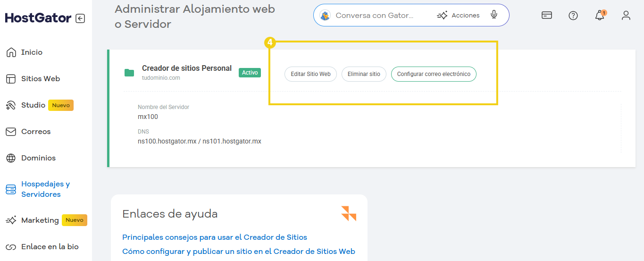Click the Eliminar sitio button
The width and height of the screenshot is (644, 261).
(x=364, y=74)
